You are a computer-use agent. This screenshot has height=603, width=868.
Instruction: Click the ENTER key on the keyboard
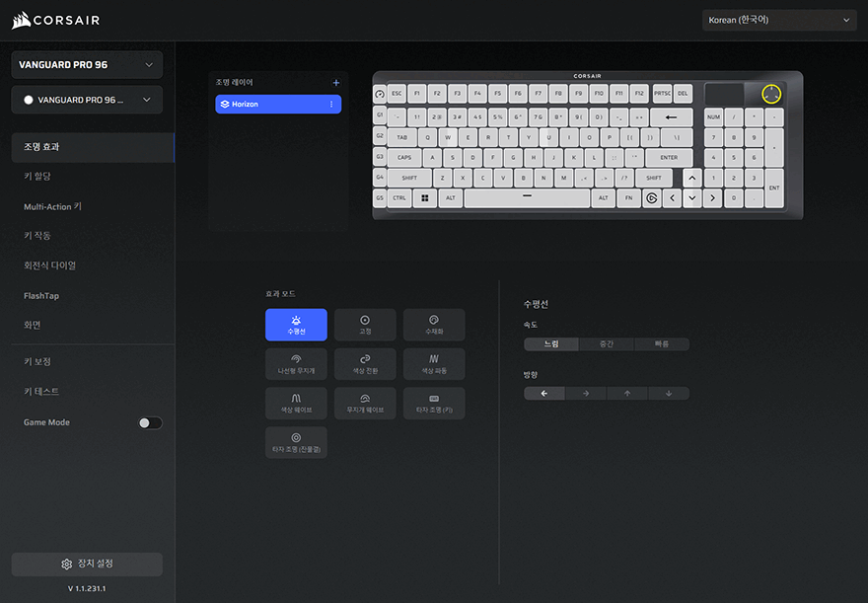pyautogui.click(x=669, y=158)
